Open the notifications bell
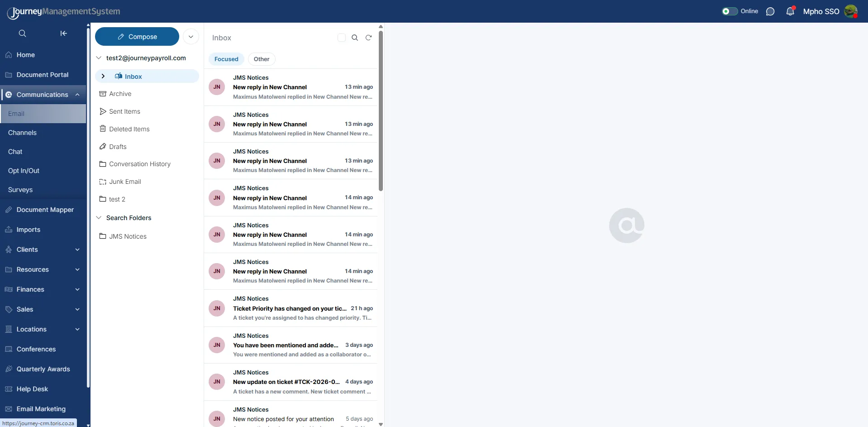The height and width of the screenshot is (427, 868). pos(790,11)
